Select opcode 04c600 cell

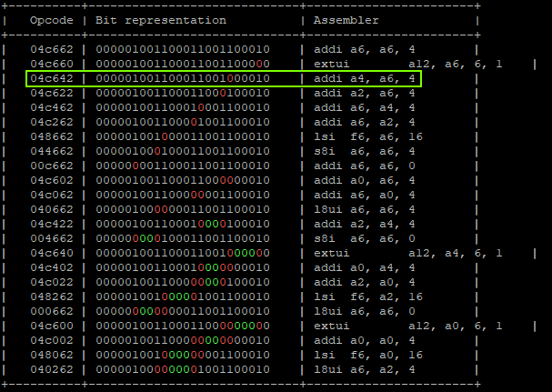pyautogui.click(x=51, y=326)
